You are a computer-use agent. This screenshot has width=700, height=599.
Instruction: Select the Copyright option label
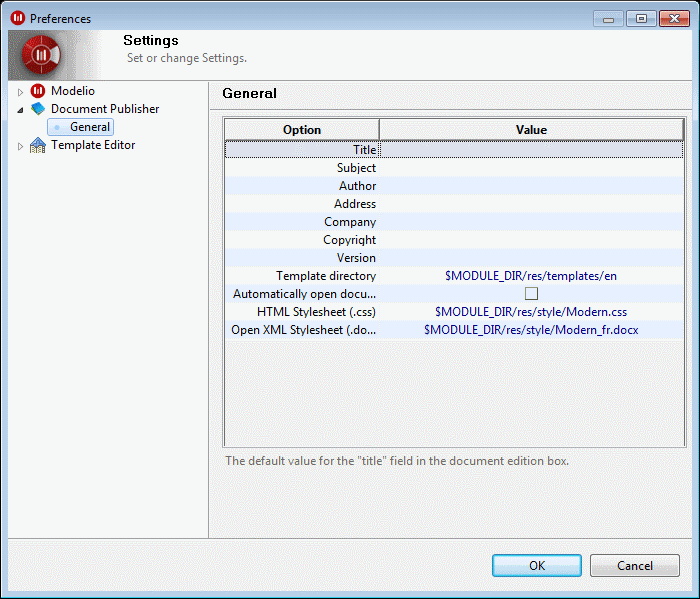pos(350,240)
